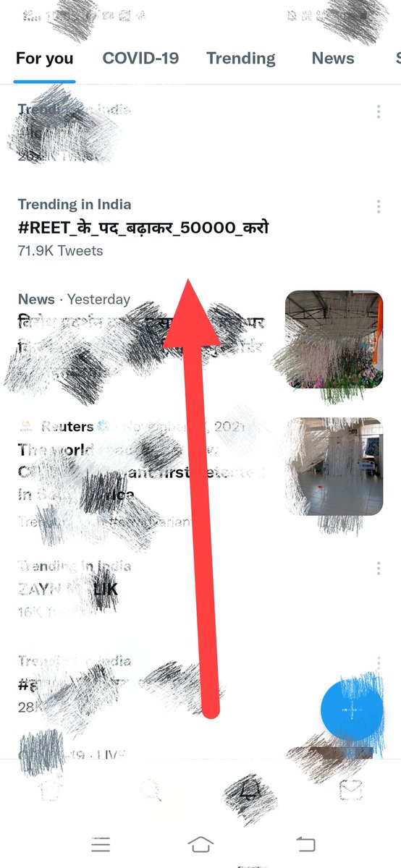Open the Reuters story image thumbnail
The height and width of the screenshot is (868, 401).
coord(334,467)
